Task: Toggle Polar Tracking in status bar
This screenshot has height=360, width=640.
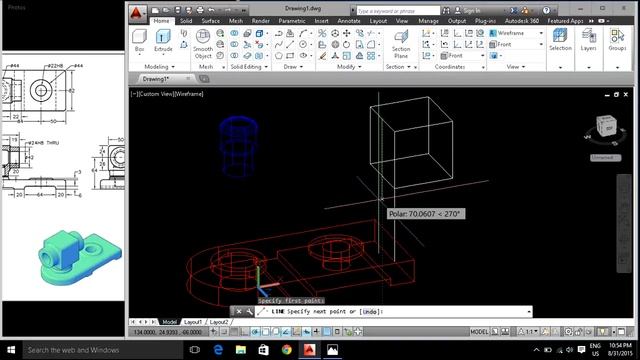Action: point(255,332)
